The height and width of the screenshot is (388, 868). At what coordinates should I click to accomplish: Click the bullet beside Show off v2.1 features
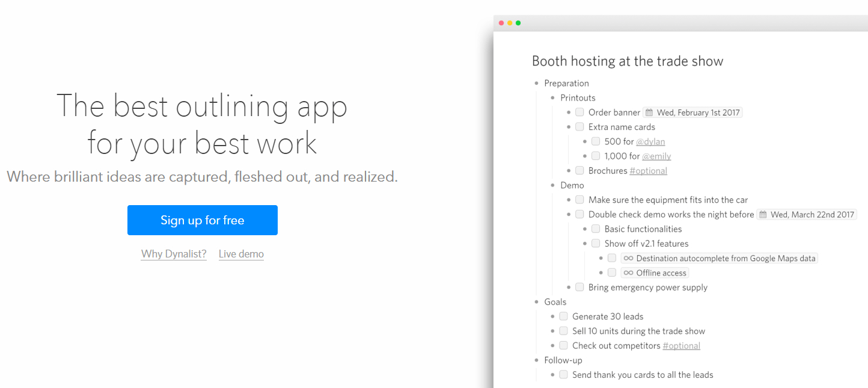[585, 243]
